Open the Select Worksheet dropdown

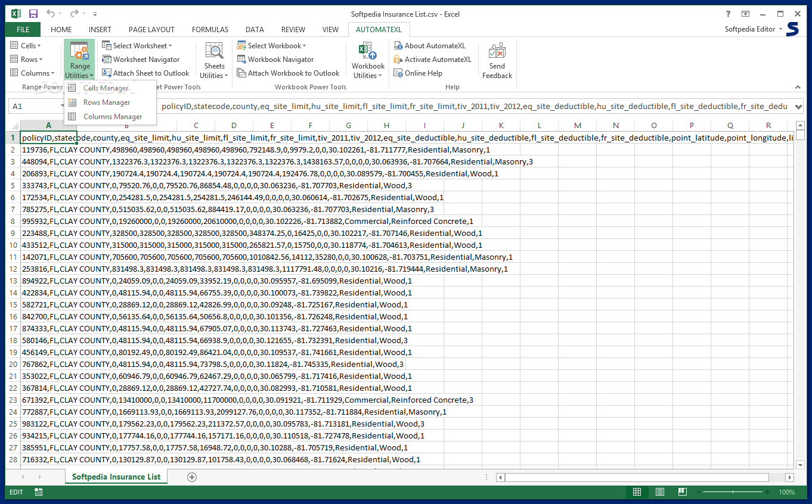coord(137,46)
